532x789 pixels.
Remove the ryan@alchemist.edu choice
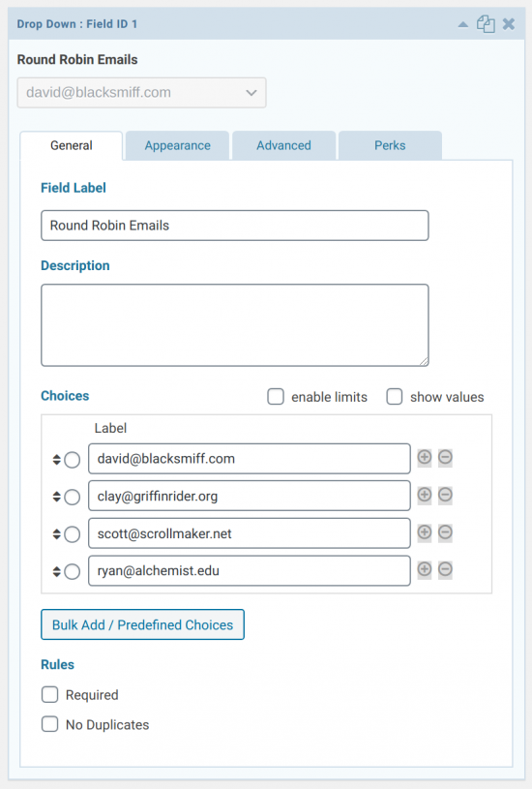pos(445,569)
